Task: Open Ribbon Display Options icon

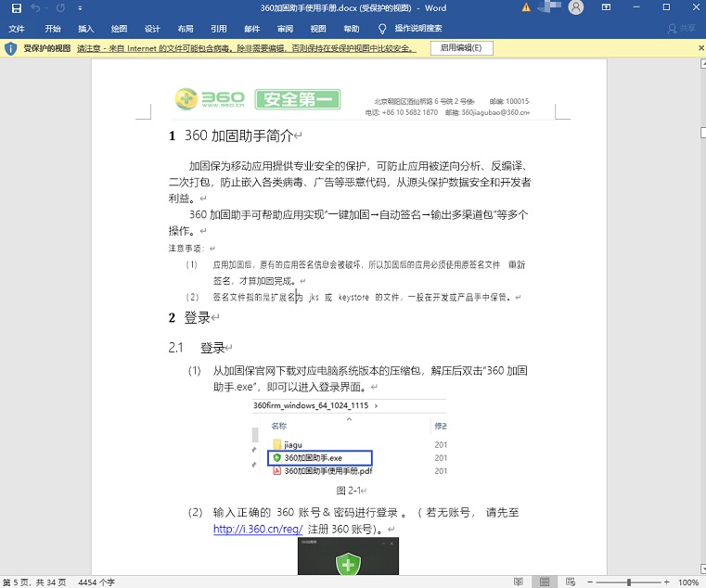Action: (606, 7)
